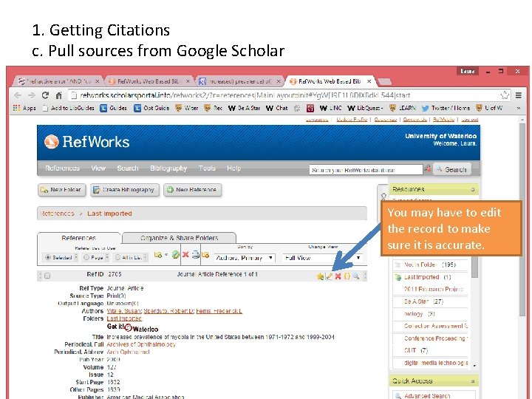Open the Search menu
The width and height of the screenshot is (532, 399).
(128, 168)
